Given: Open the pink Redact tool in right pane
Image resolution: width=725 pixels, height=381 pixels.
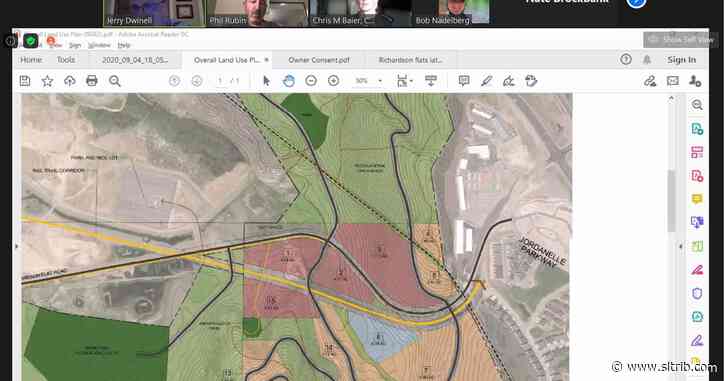Looking at the screenshot, I should click(x=697, y=270).
